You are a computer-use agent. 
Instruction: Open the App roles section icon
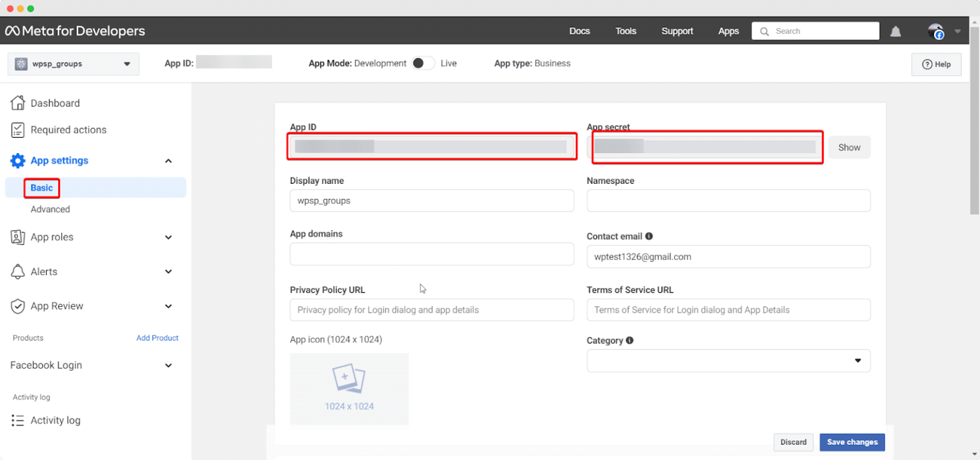17,237
